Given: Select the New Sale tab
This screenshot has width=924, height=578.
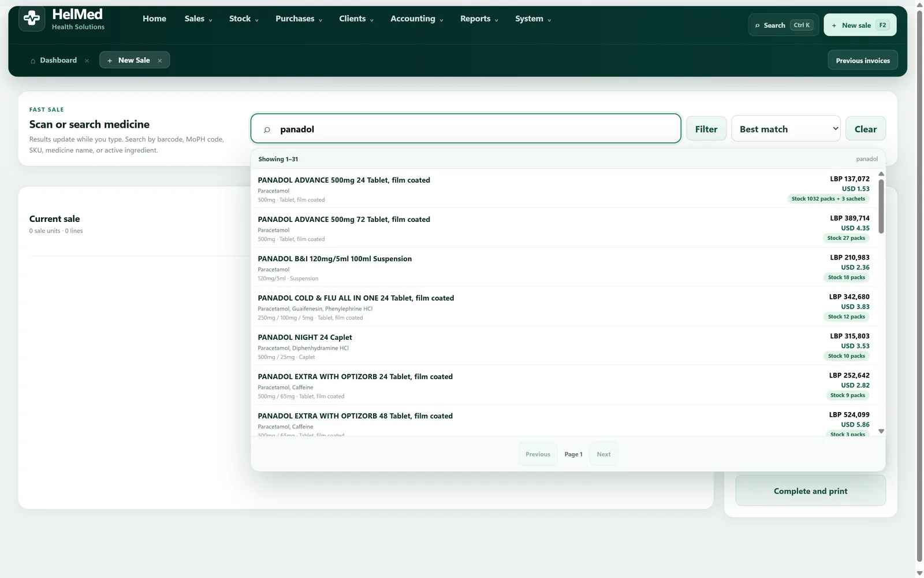Looking at the screenshot, I should click(134, 61).
